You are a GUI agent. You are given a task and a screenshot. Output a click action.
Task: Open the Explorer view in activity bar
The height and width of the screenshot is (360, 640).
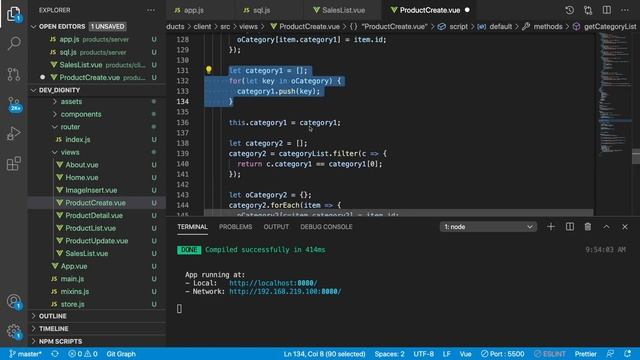point(14,14)
